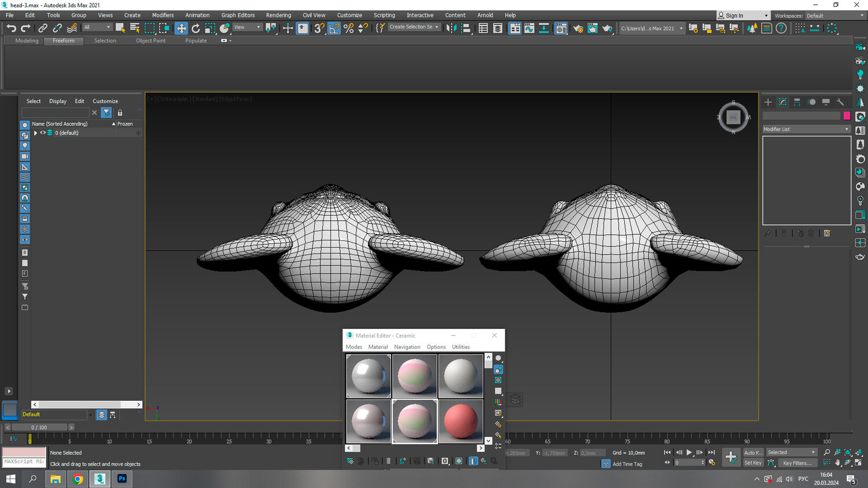Click the Bind to Space Warp icon
The height and width of the screenshot is (488, 868).
72,28
